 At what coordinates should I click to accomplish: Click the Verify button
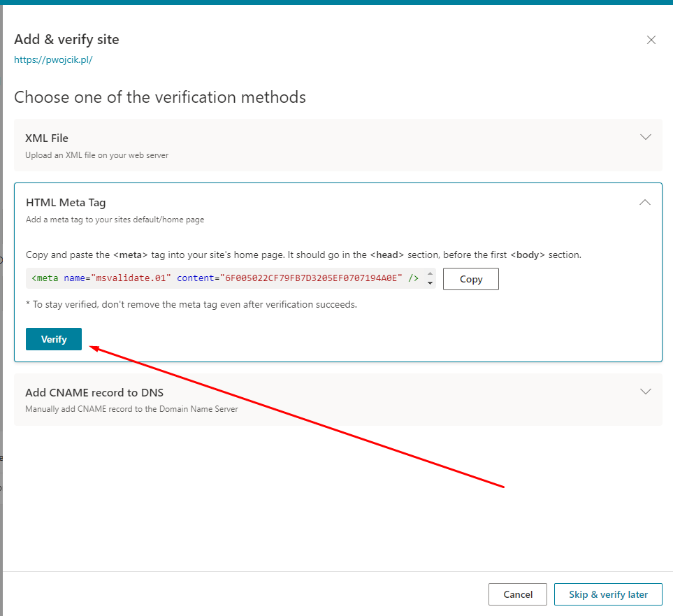54,339
